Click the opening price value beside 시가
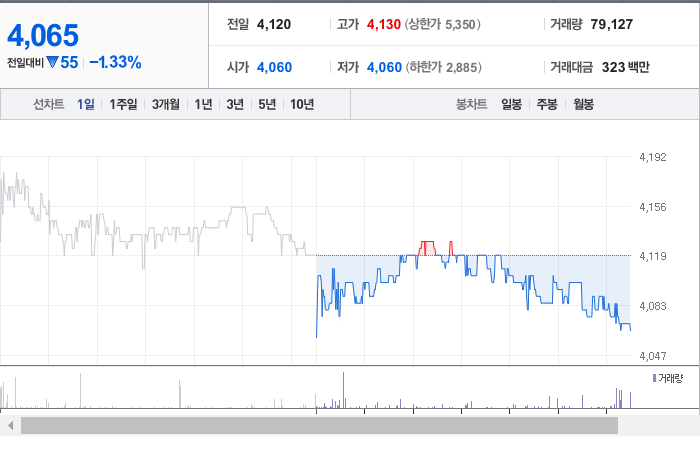Viewport: 700px width, 450px height. tap(275, 67)
